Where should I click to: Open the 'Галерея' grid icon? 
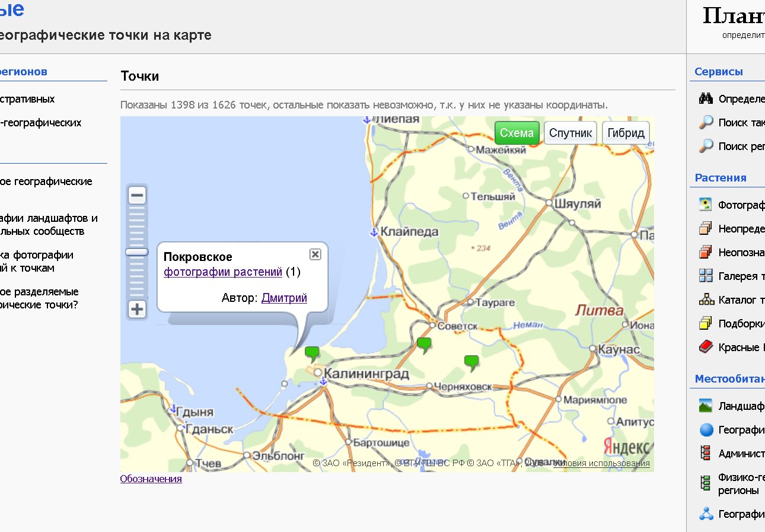coord(706,276)
